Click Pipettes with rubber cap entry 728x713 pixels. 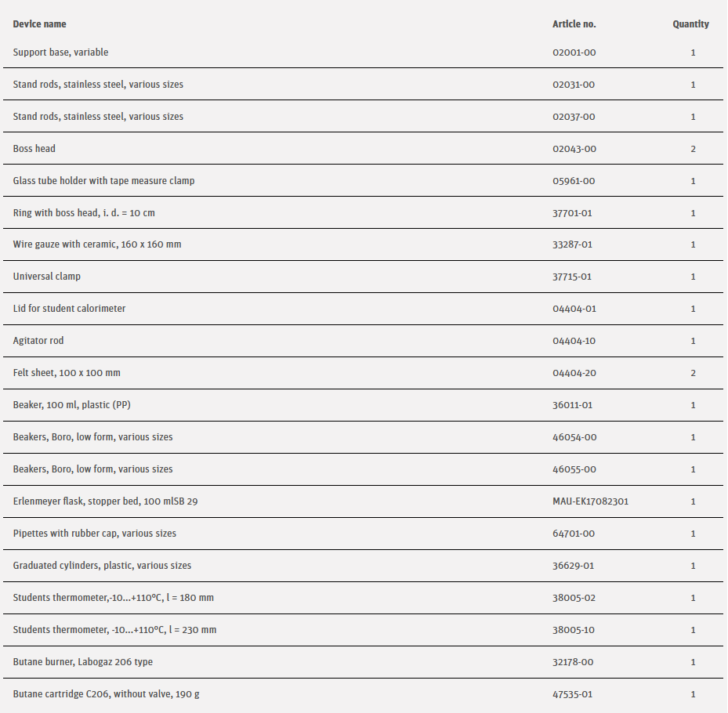tap(94, 534)
